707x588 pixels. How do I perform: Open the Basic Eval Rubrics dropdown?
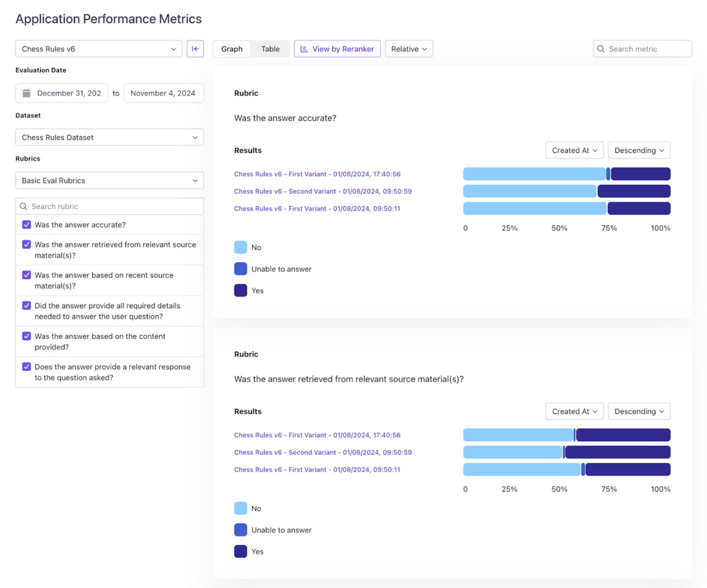pyautogui.click(x=109, y=180)
